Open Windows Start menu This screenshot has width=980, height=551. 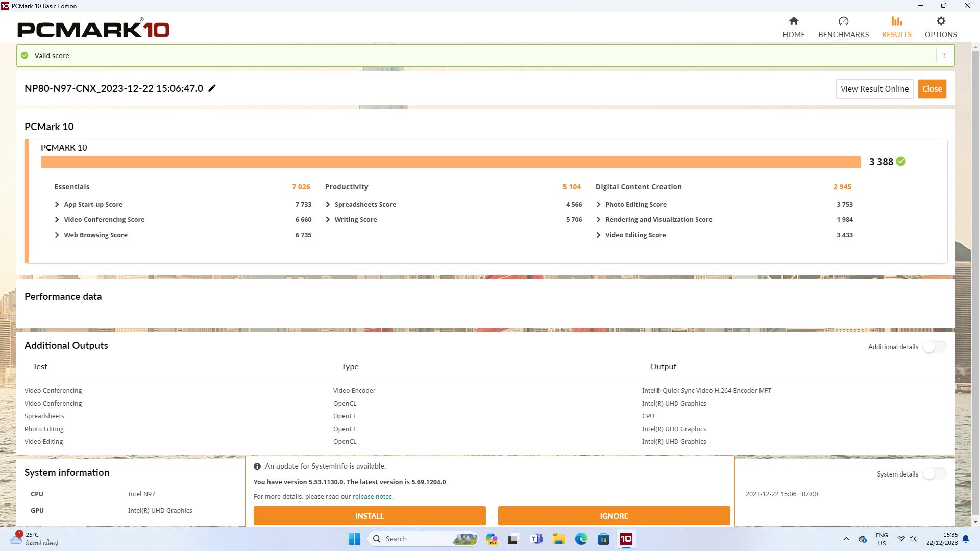[x=354, y=539]
